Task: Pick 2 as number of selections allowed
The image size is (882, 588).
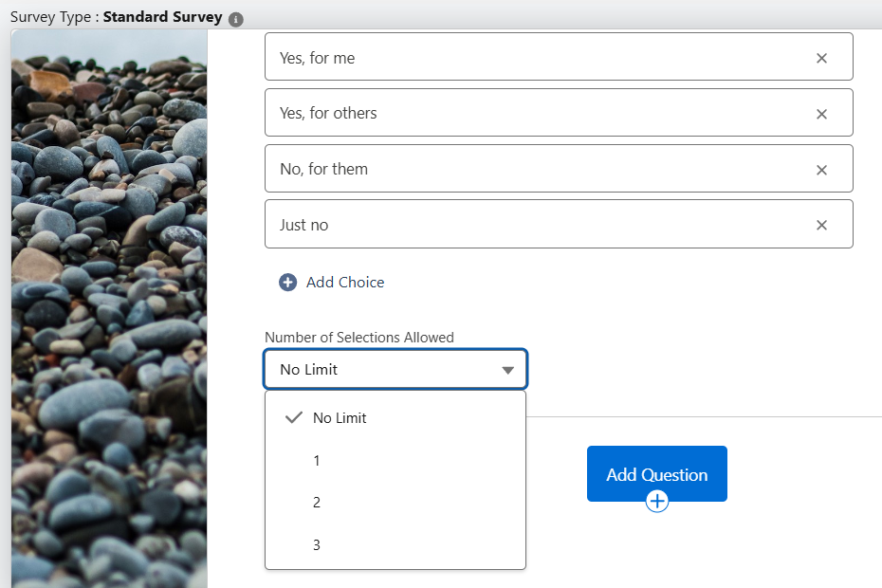Action: click(x=317, y=503)
